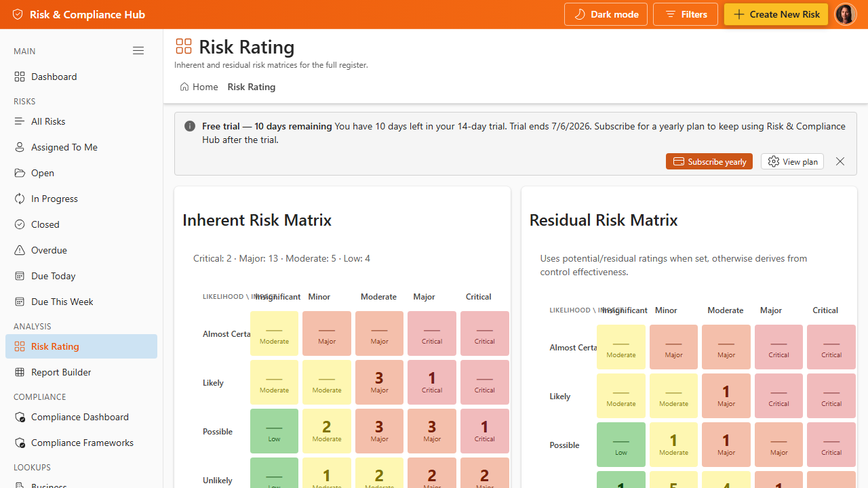Open the user avatar menu

point(846,14)
